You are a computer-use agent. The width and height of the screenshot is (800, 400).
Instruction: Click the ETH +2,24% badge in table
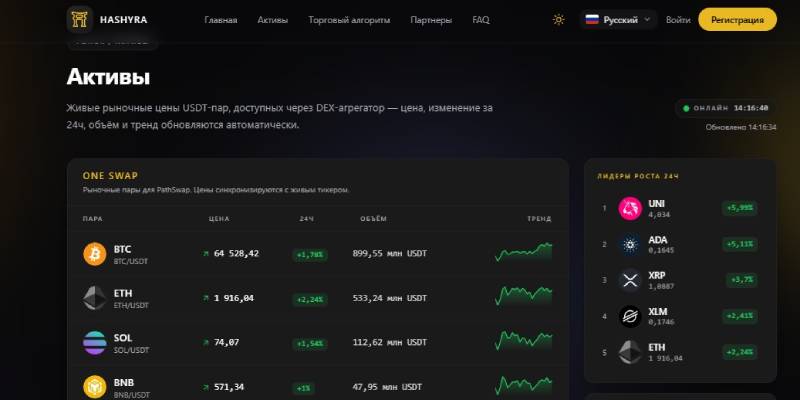pos(310,299)
